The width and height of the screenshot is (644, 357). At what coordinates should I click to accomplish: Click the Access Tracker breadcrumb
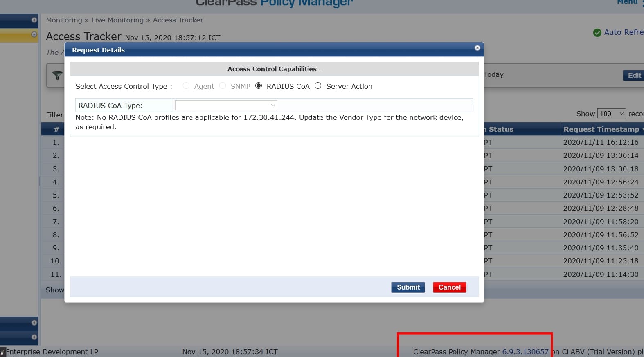tap(178, 20)
